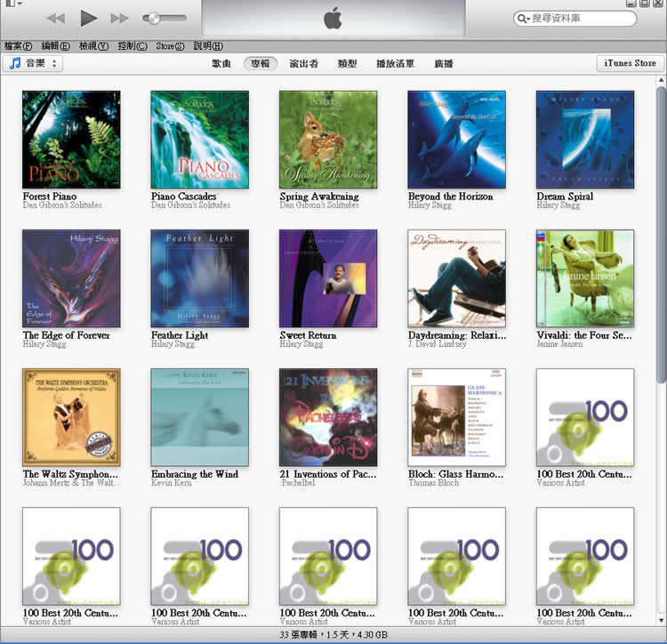
Task: Click the Thomas Bloch artist name
Action: pos(434,483)
